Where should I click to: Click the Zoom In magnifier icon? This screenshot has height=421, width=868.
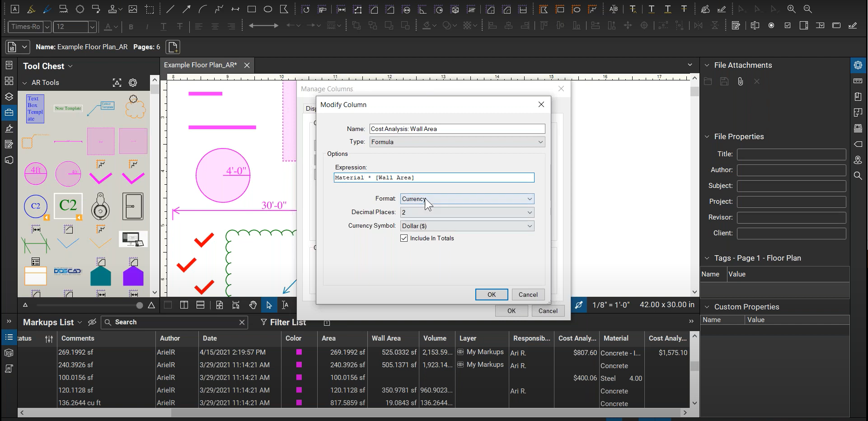tap(791, 9)
